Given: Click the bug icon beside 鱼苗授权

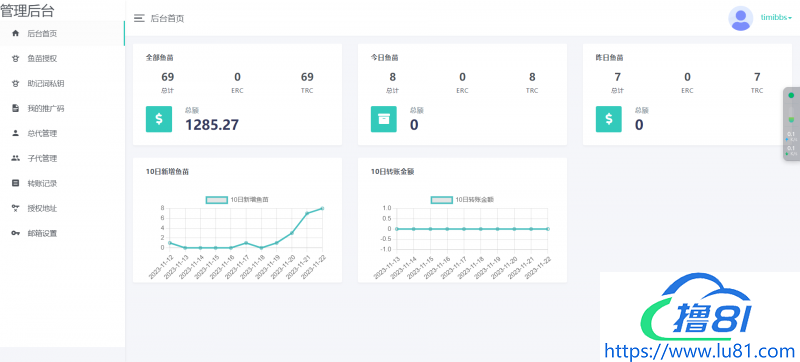Looking at the screenshot, I should tap(15, 59).
